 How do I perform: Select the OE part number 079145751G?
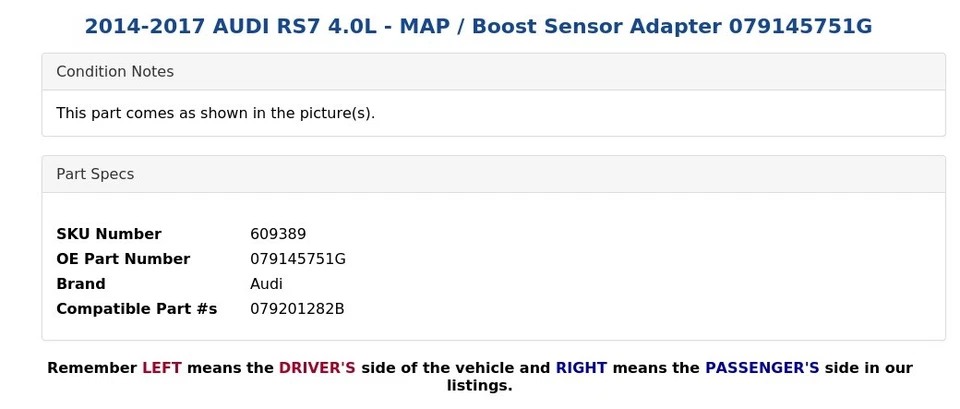298,259
